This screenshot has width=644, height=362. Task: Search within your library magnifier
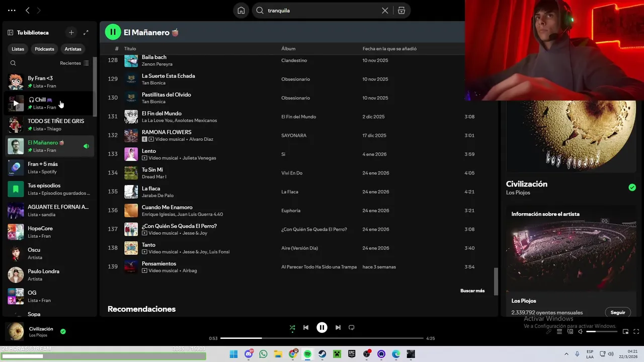pyautogui.click(x=13, y=63)
